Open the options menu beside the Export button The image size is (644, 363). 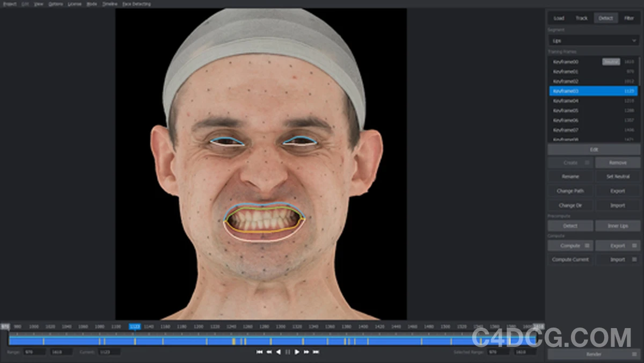pos(635,245)
